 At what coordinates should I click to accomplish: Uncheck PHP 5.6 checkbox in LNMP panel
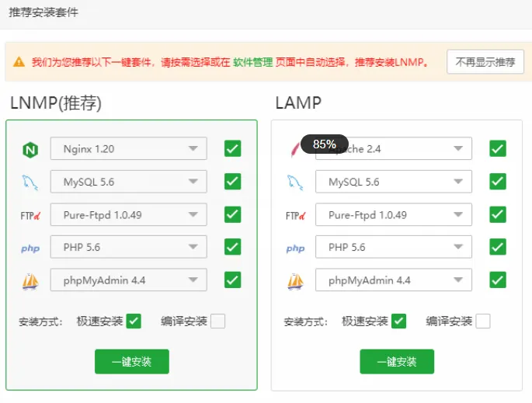pyautogui.click(x=233, y=247)
